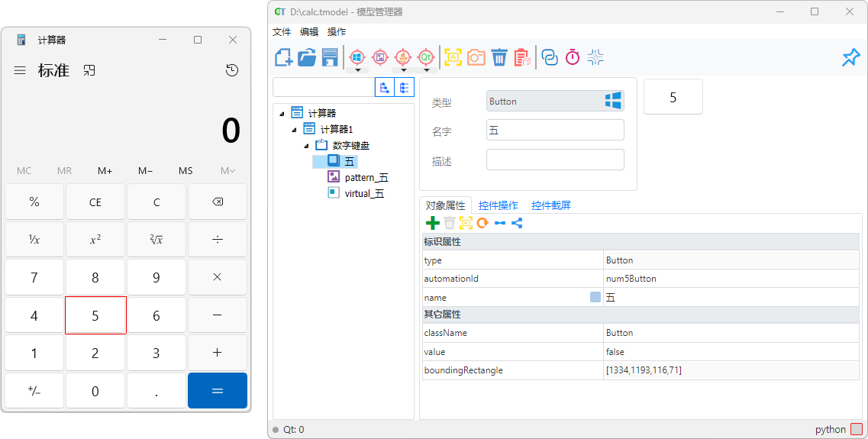Click the yellow highlight control toolbar icon
Screen dimensions: 868x439
click(x=453, y=57)
